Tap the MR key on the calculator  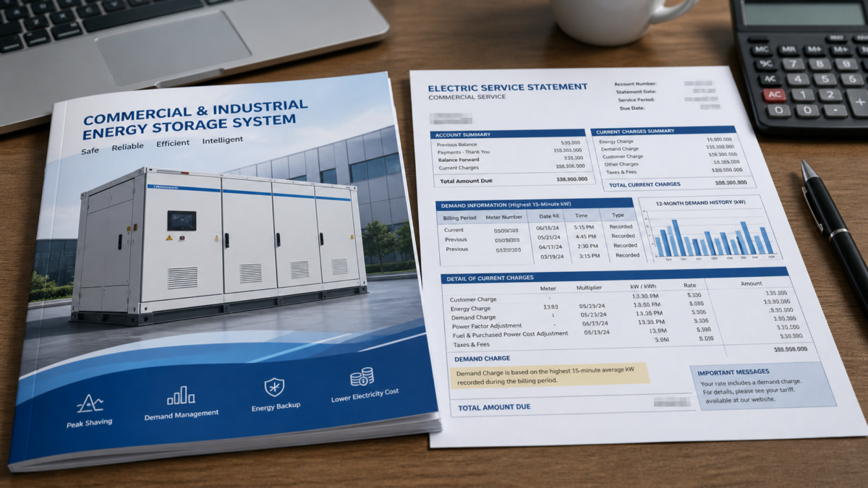(x=788, y=50)
